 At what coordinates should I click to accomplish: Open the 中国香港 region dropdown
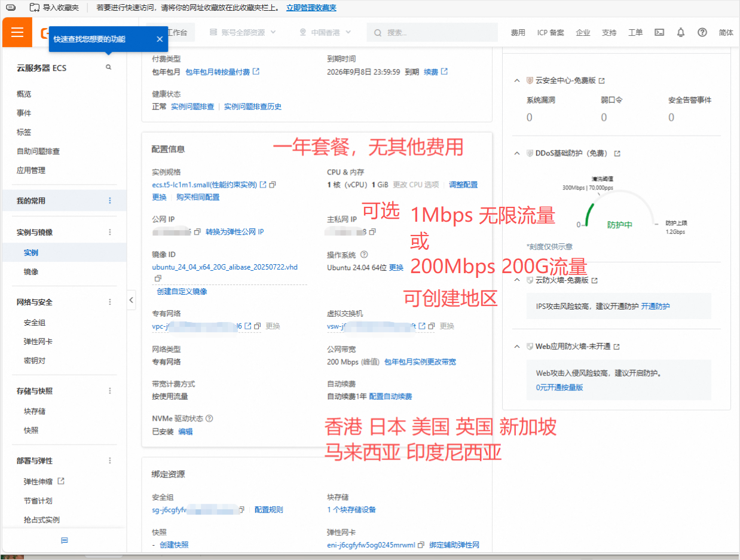(x=325, y=32)
